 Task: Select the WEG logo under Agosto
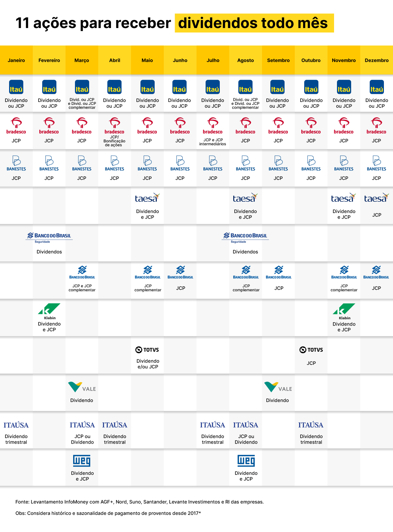246,461
